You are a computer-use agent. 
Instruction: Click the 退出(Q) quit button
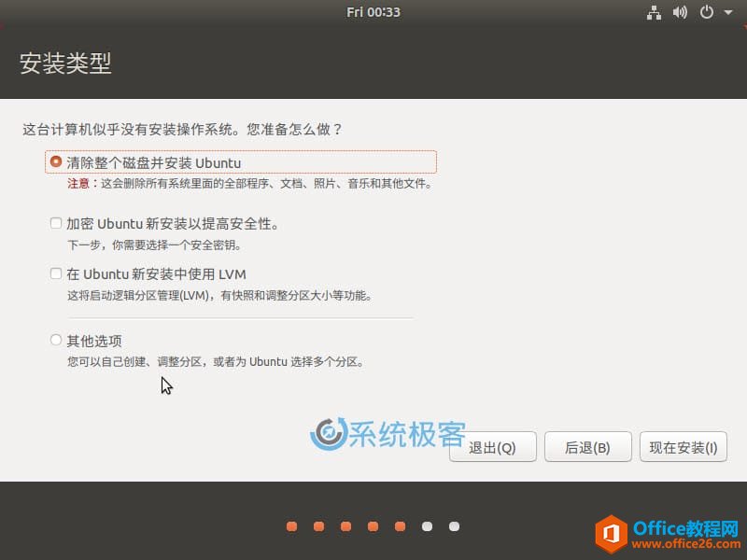tap(493, 447)
